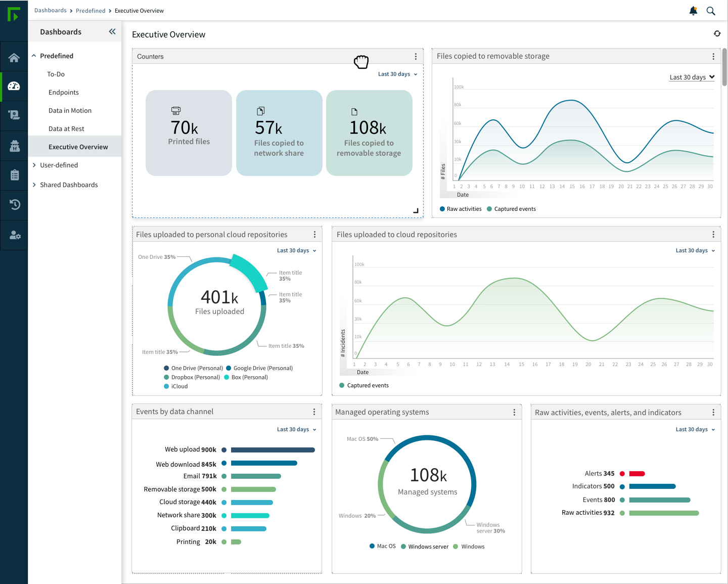The width and height of the screenshot is (728, 584).
Task: Open the endpoint device icon in the sidebar
Action: coord(14,115)
